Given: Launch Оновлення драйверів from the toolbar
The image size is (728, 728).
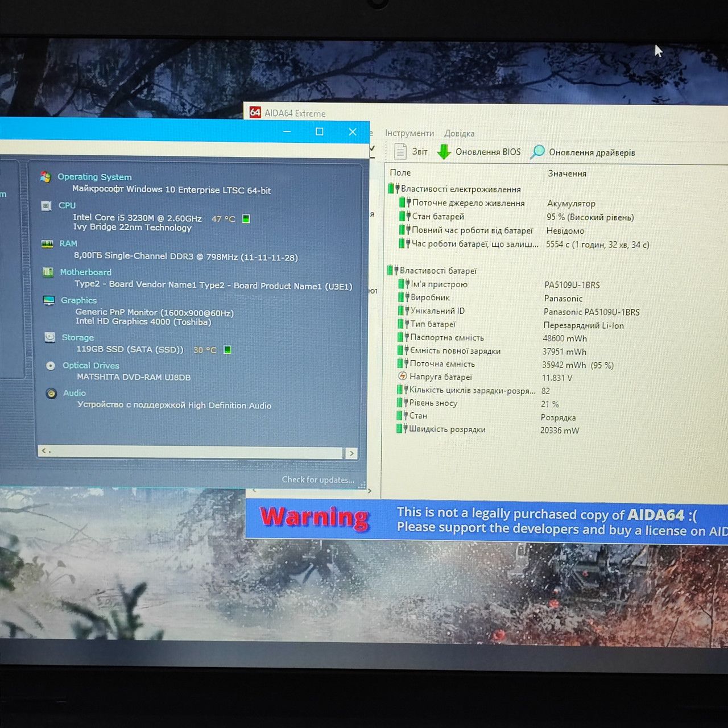Looking at the screenshot, I should 583,152.
